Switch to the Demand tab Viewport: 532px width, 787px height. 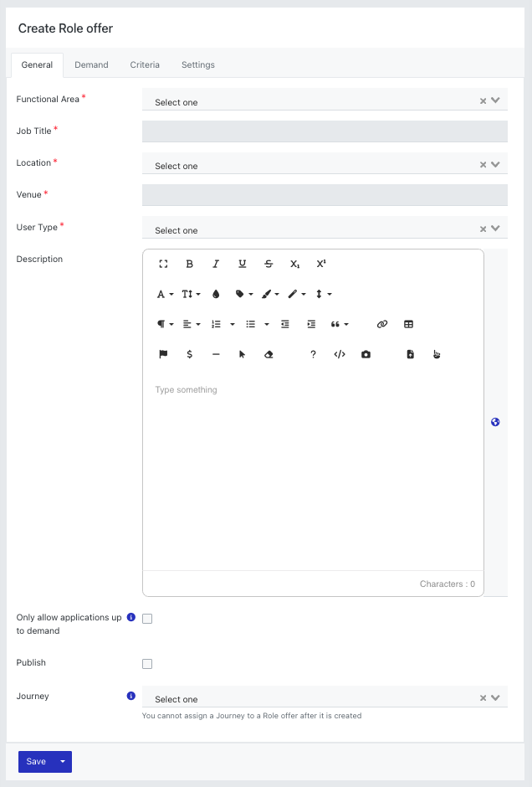(x=91, y=64)
